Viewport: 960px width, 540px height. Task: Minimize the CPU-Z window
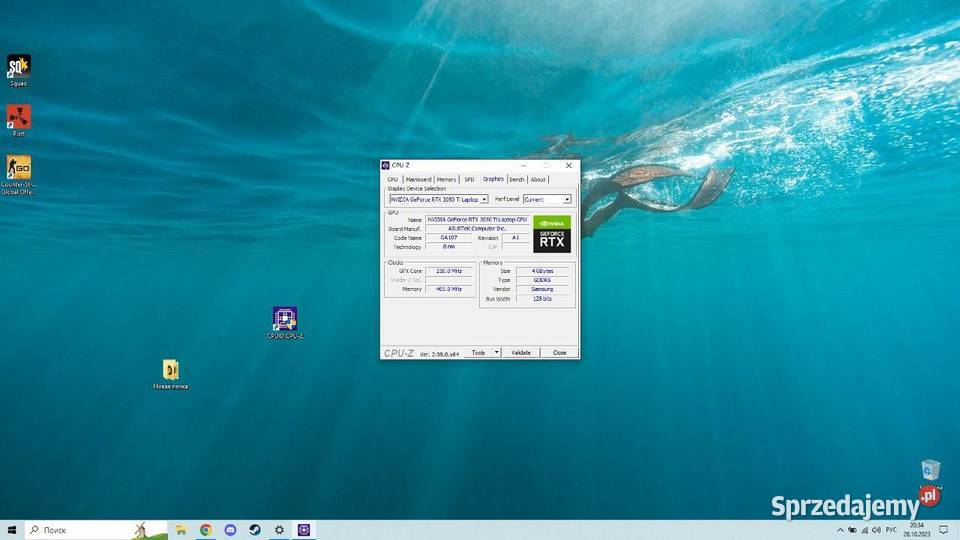click(x=523, y=165)
